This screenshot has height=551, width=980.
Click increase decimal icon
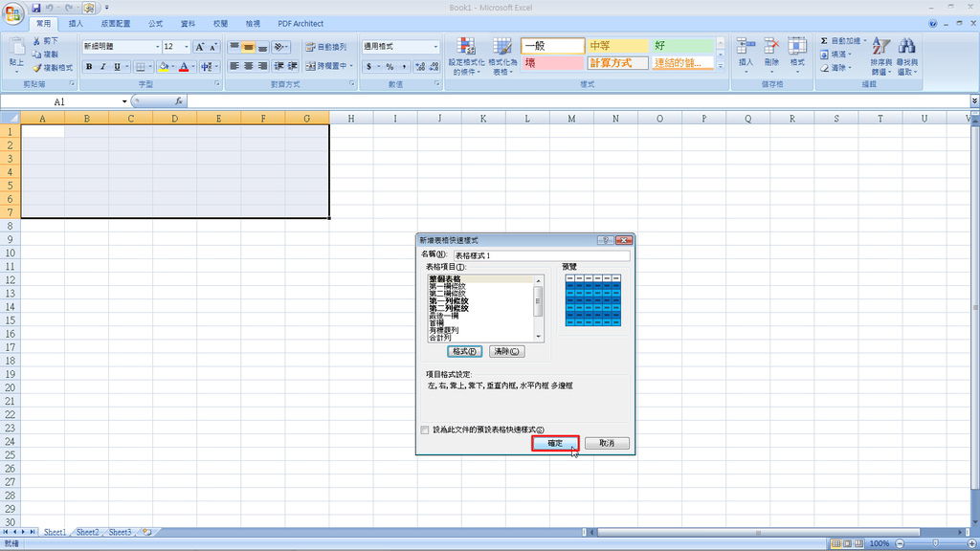(x=420, y=66)
